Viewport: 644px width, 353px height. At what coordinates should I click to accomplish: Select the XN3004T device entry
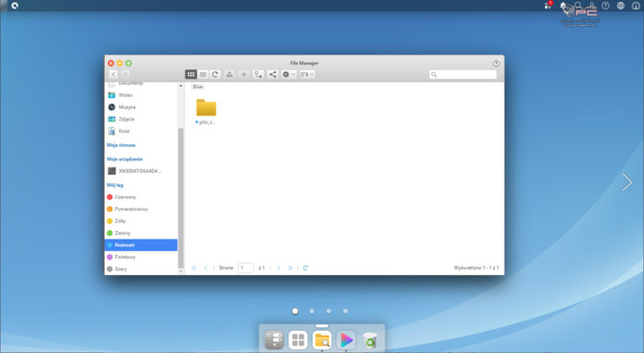(x=141, y=171)
